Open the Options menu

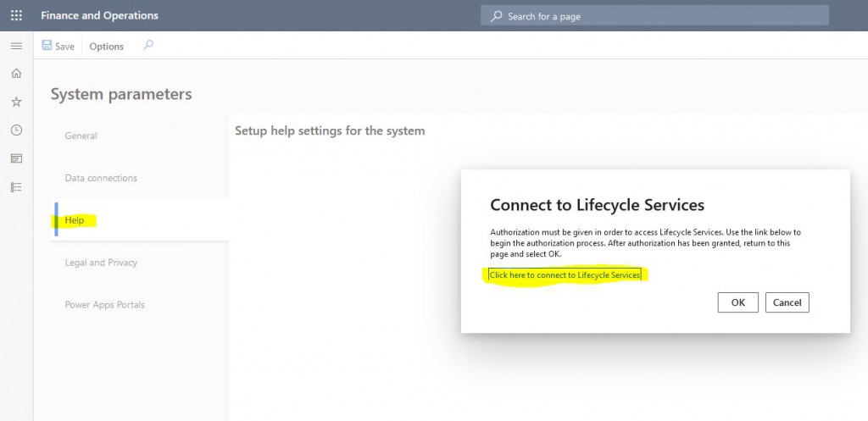pyautogui.click(x=106, y=47)
